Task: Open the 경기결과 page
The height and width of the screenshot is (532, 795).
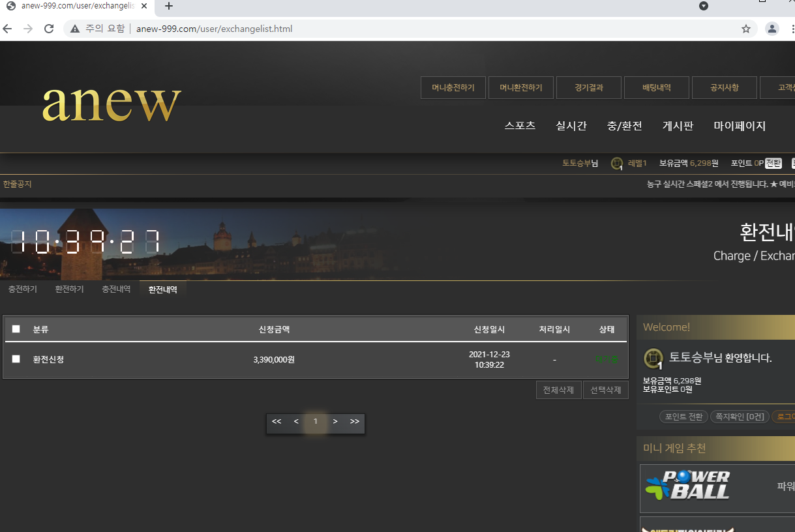Action: 589,87
